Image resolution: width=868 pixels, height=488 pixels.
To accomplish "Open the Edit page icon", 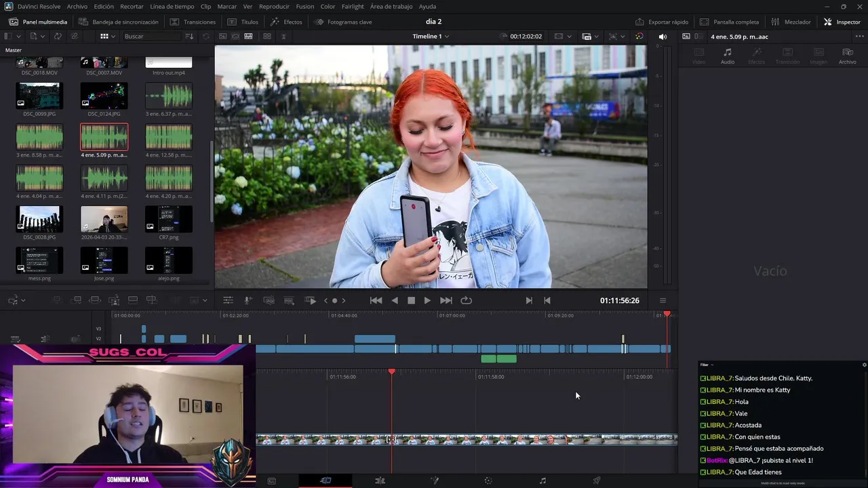I will [x=380, y=481].
